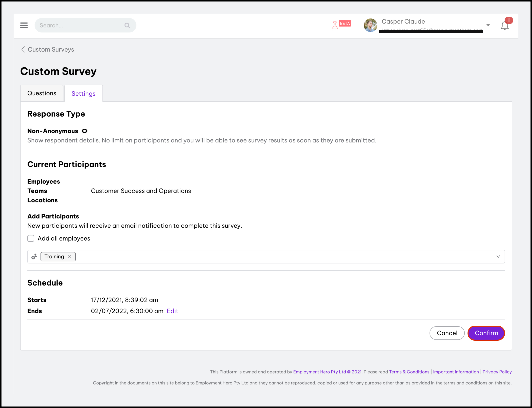
Task: Tick the Add all employees checkbox
Action: 31,238
